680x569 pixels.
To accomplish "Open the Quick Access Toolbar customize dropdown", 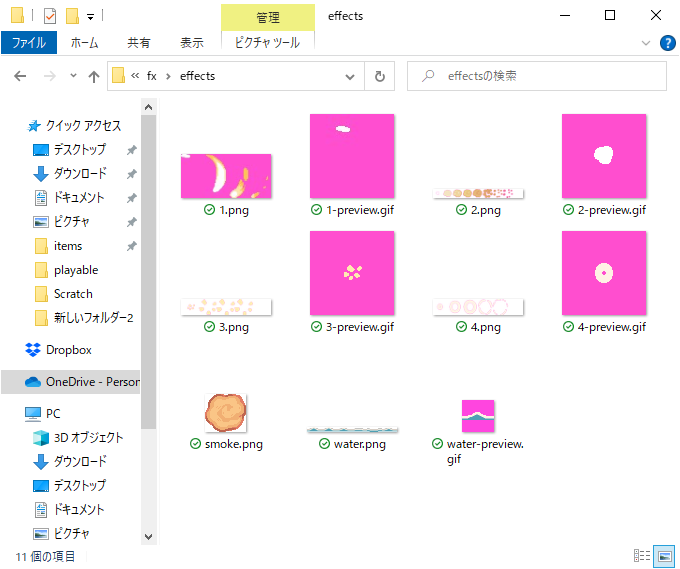I will (x=90, y=17).
